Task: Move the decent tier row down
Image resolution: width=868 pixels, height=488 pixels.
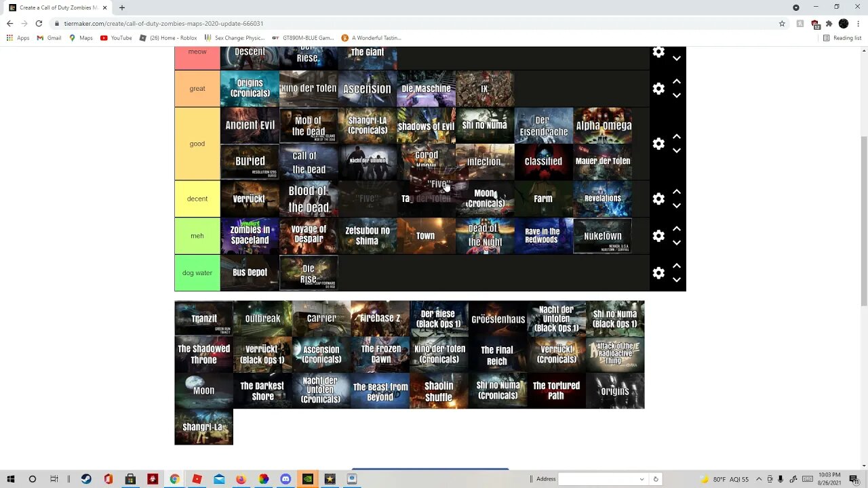Action: [x=677, y=205]
